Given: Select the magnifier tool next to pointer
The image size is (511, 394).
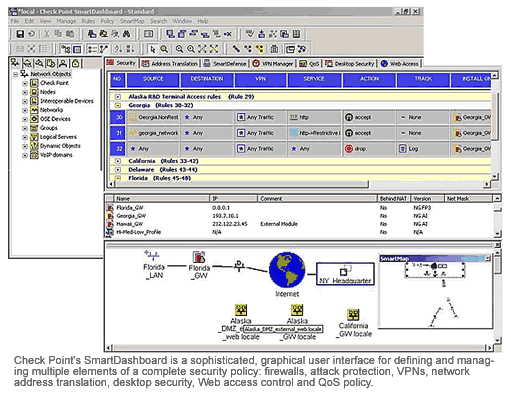Looking at the screenshot, I should (x=164, y=49).
